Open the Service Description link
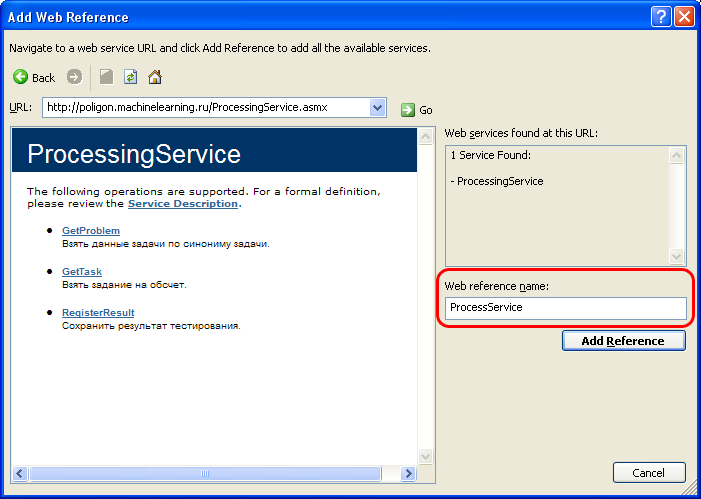 point(183,203)
